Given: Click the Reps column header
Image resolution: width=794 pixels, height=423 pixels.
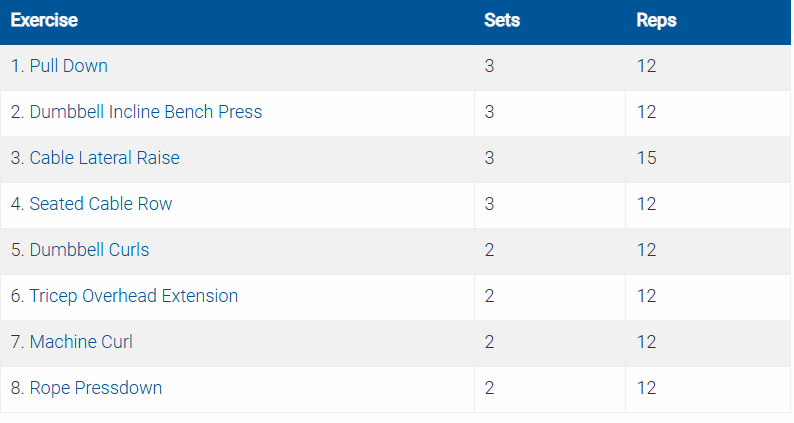Looking at the screenshot, I should (x=656, y=20).
